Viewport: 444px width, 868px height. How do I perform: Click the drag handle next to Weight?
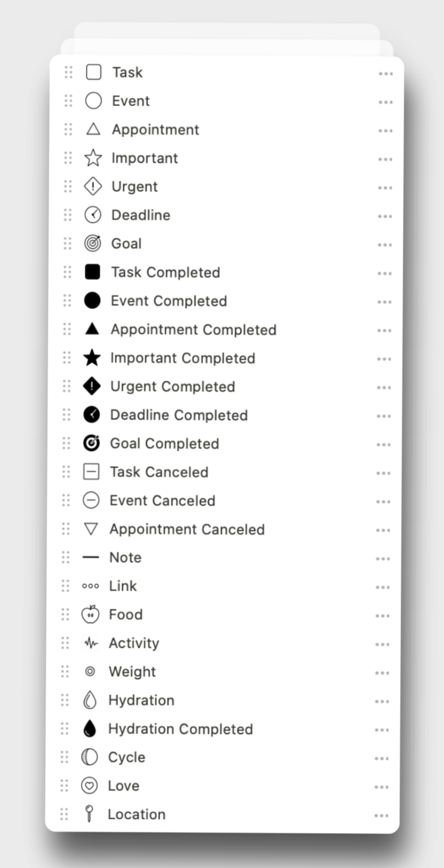click(x=66, y=671)
